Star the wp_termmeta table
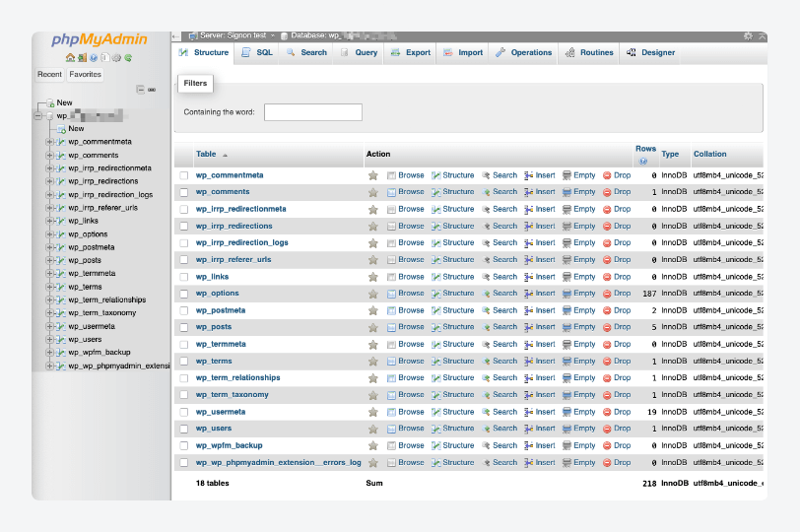 [x=373, y=344]
